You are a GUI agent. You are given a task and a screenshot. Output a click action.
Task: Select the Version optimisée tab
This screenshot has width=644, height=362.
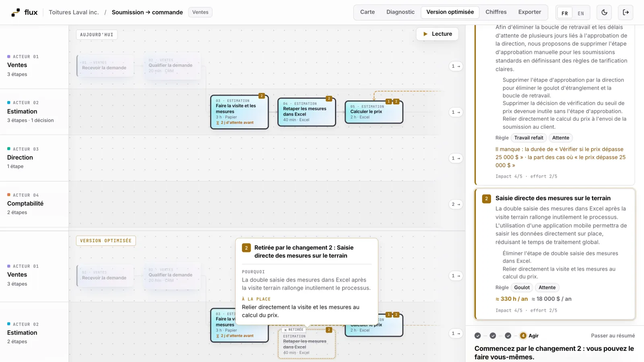[x=450, y=12]
